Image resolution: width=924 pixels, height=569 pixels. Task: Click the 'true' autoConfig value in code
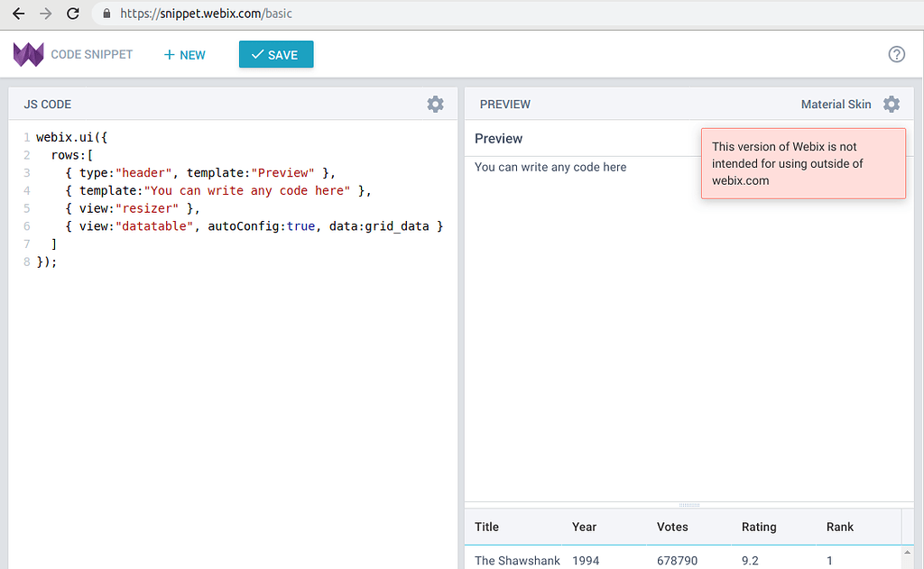pos(300,225)
